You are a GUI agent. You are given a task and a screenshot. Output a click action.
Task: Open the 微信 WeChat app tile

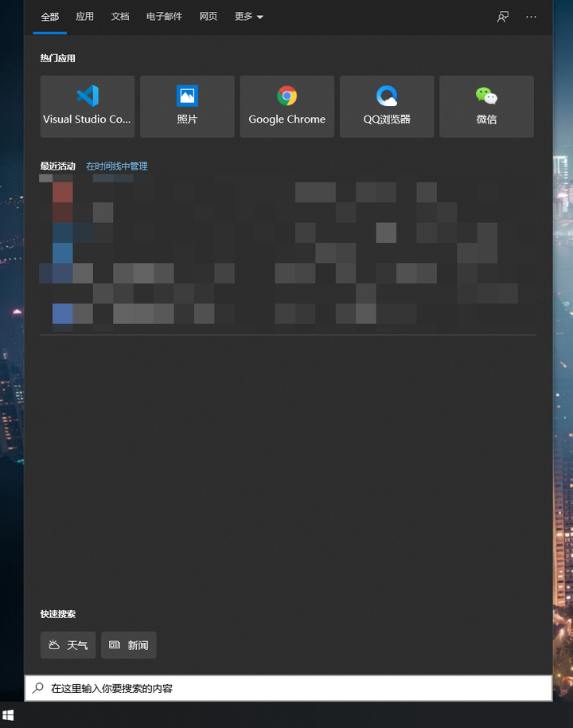[486, 106]
